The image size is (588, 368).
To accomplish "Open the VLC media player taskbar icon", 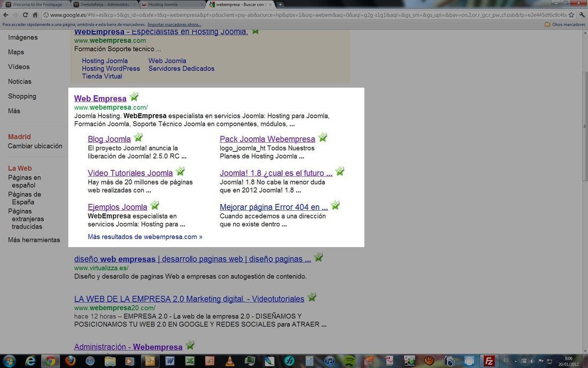I will pos(230,361).
